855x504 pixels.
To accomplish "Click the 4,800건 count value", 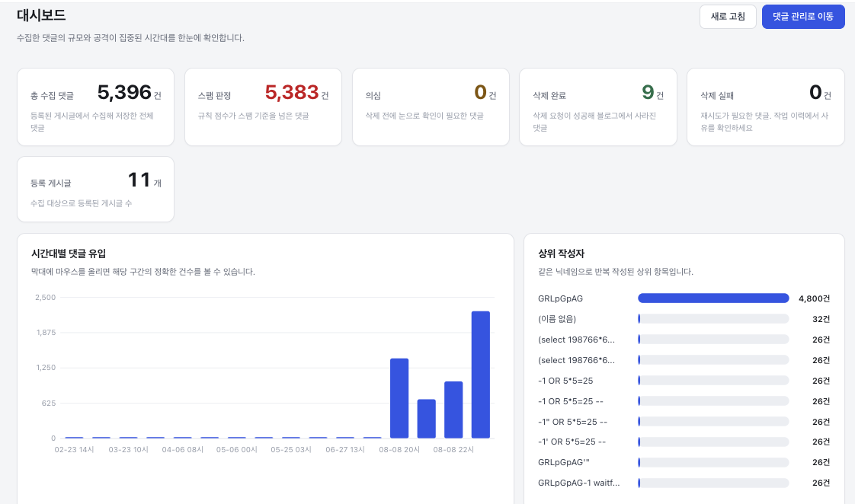I will [x=814, y=298].
